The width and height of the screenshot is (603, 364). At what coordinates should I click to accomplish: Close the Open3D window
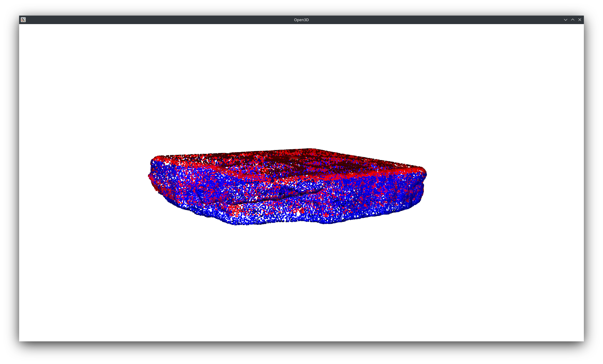(x=580, y=20)
